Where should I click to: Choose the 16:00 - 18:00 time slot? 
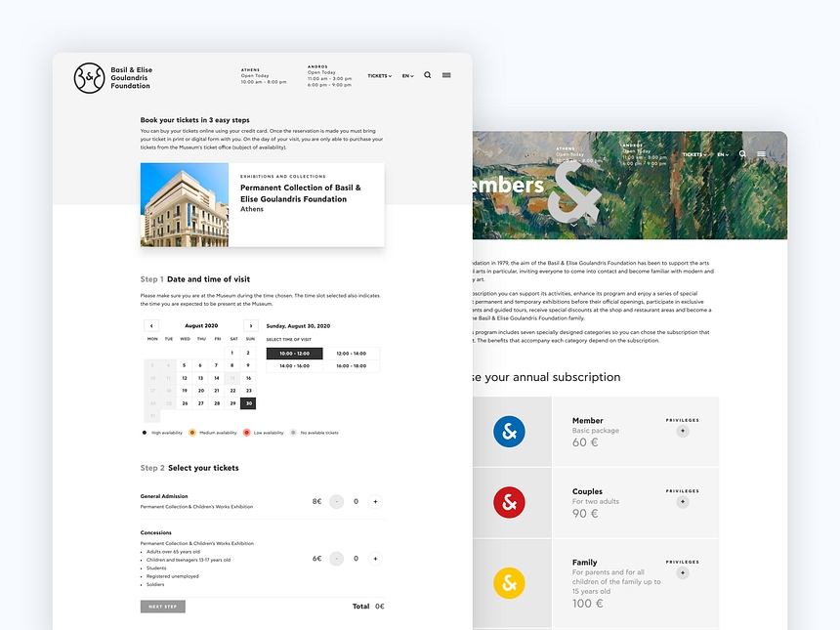351,365
